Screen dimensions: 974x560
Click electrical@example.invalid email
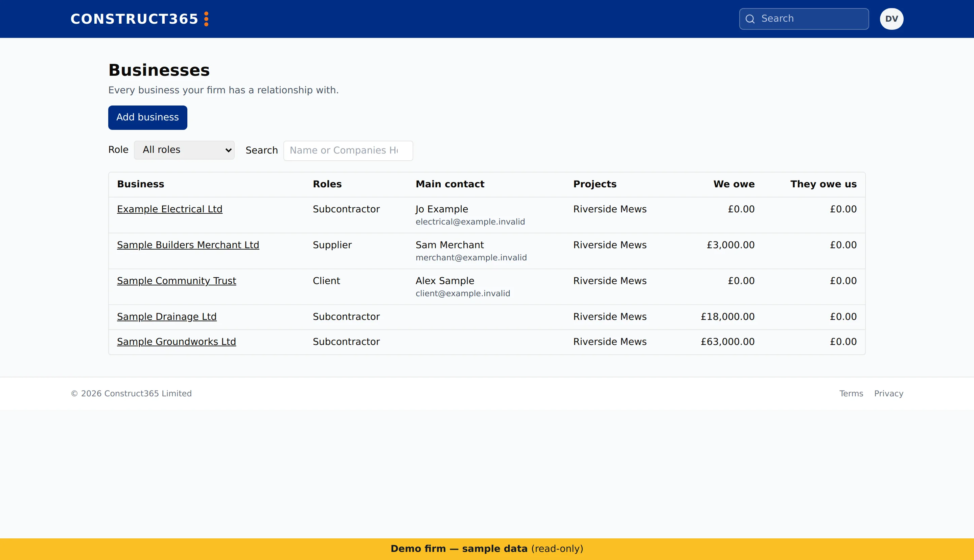click(470, 222)
